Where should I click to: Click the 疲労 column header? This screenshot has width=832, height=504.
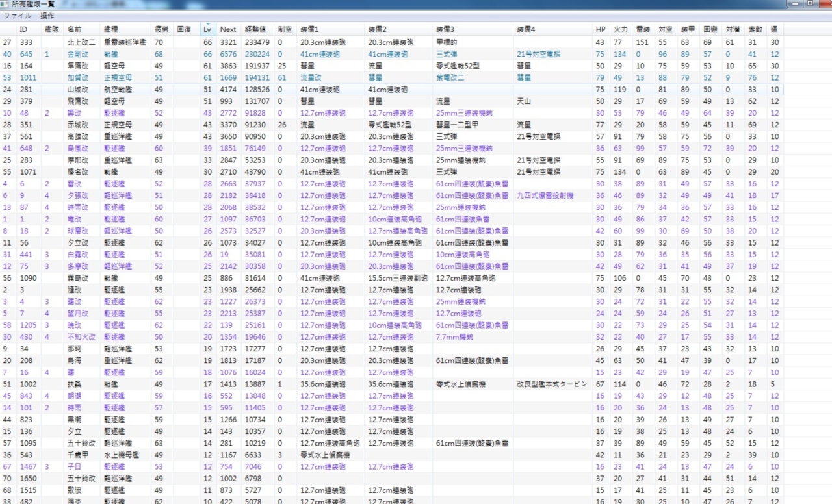click(x=161, y=29)
